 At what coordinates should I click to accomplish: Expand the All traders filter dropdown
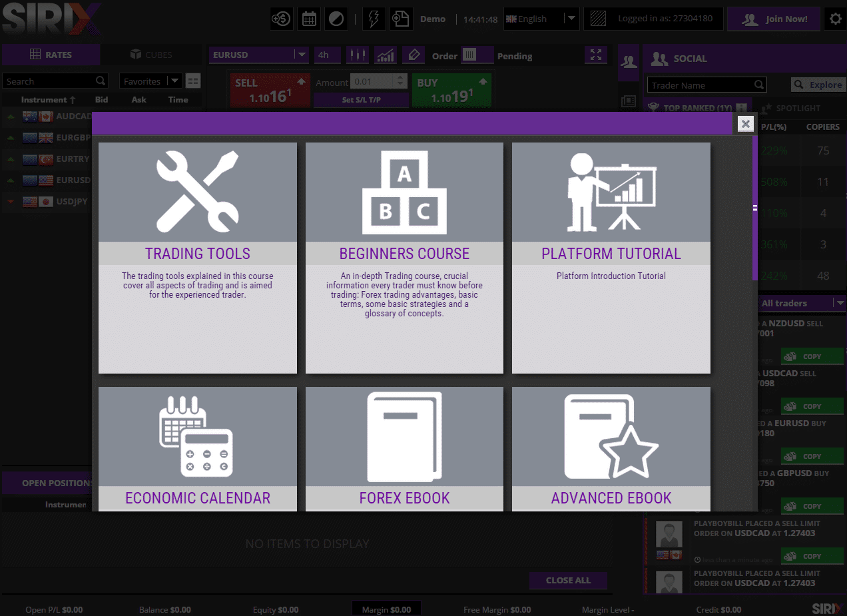[838, 303]
